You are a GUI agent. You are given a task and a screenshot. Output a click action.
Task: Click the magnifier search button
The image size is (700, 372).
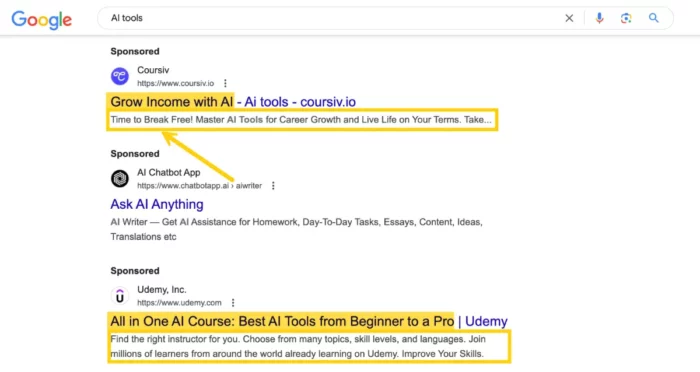(654, 18)
